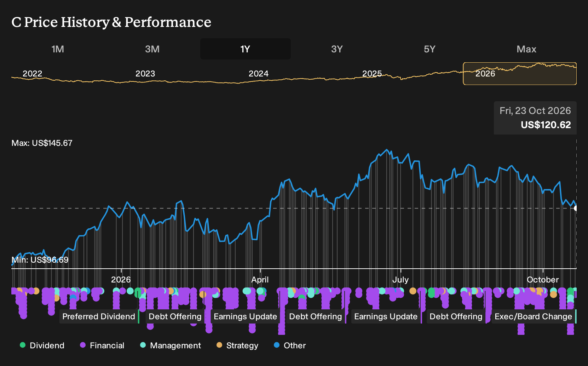Open the Debt Offering label after April
Image resolution: width=588 pixels, height=366 pixels.
point(316,316)
